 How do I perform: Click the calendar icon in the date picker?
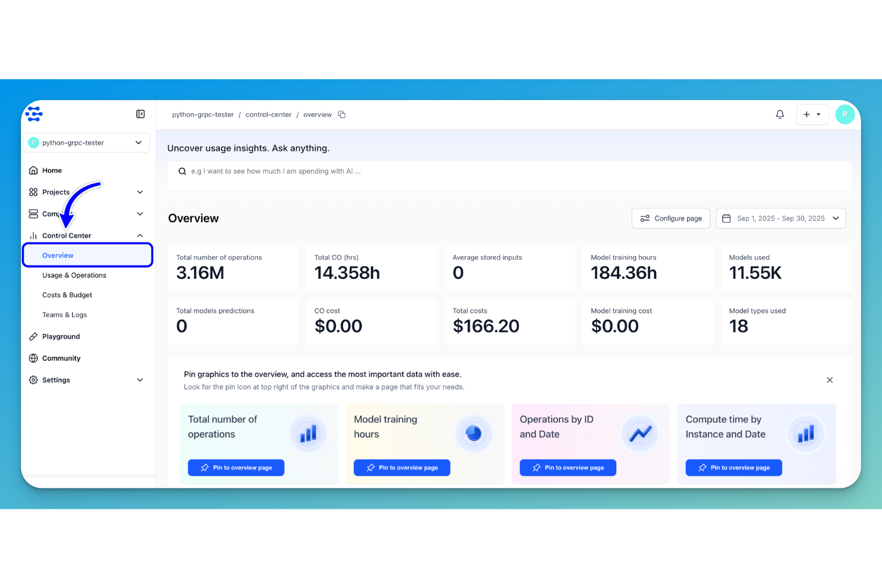click(726, 218)
